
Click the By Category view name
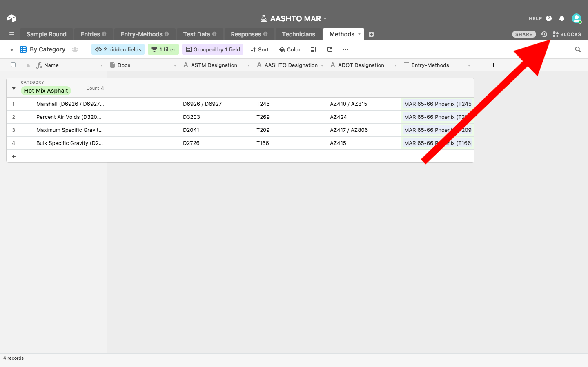[47, 49]
